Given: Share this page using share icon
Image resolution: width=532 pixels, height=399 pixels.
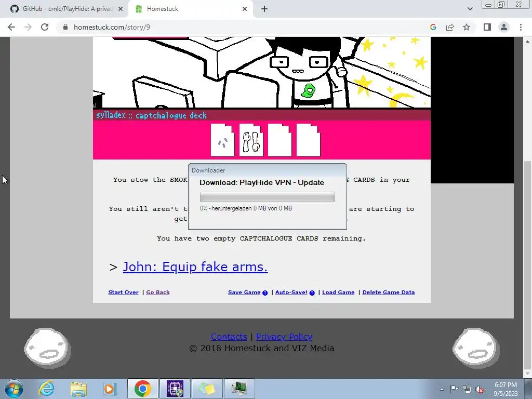Looking at the screenshot, I should 450,27.
